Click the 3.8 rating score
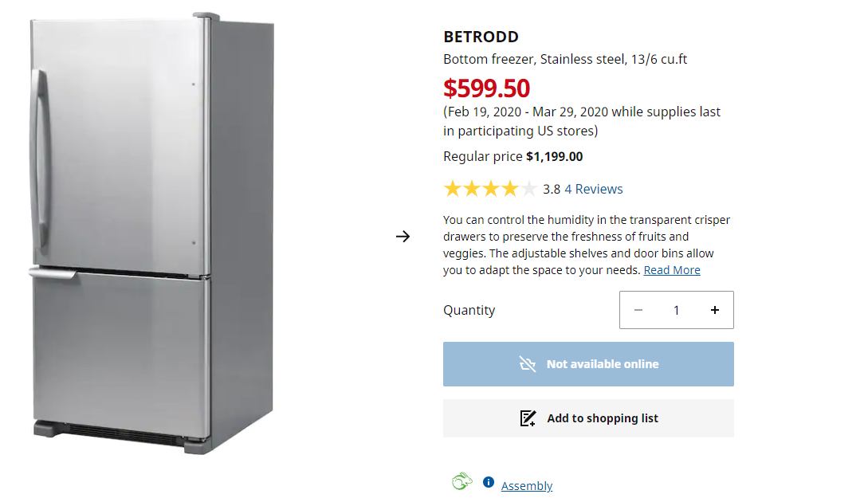Viewport: 868px width, 498px height. coord(552,189)
